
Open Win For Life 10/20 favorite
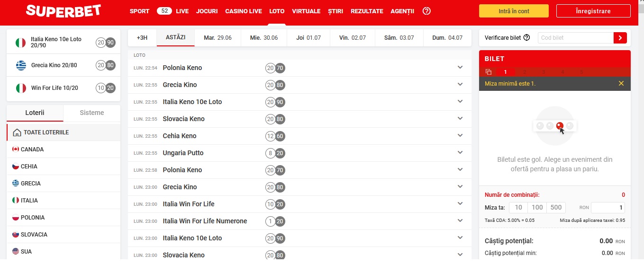click(63, 88)
